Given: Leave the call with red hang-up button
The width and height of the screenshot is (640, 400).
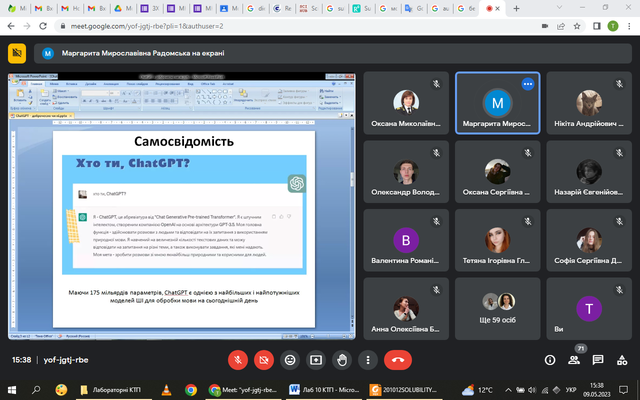Looking at the screenshot, I should click(x=398, y=359).
